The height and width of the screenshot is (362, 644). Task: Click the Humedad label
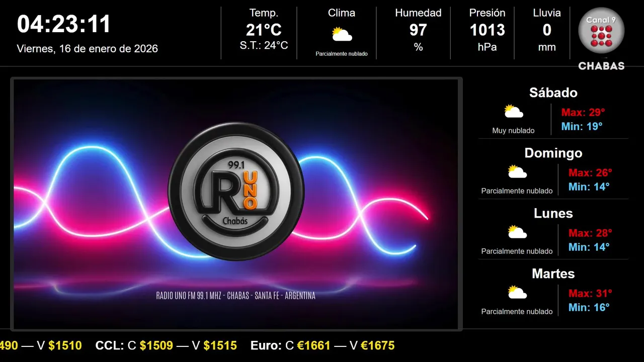[x=418, y=13]
